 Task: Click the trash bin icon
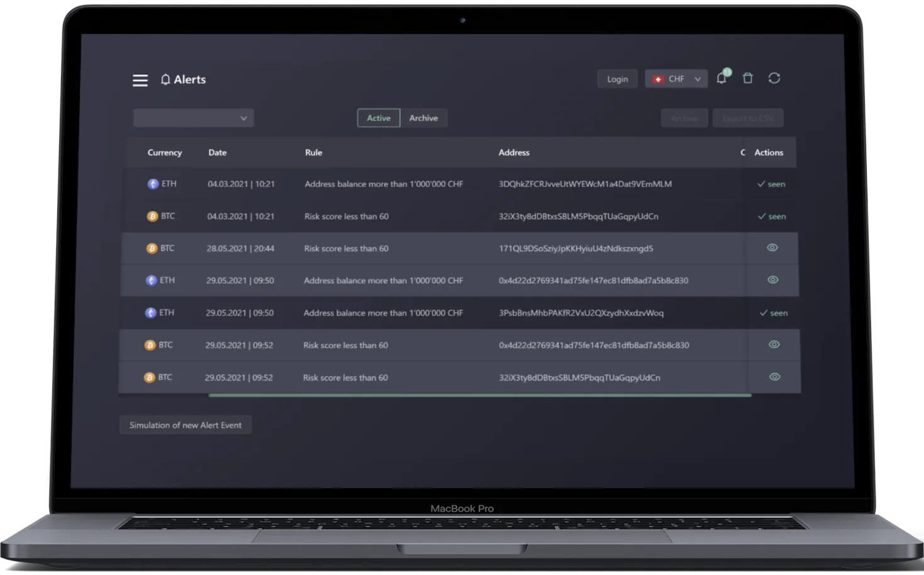tap(748, 78)
